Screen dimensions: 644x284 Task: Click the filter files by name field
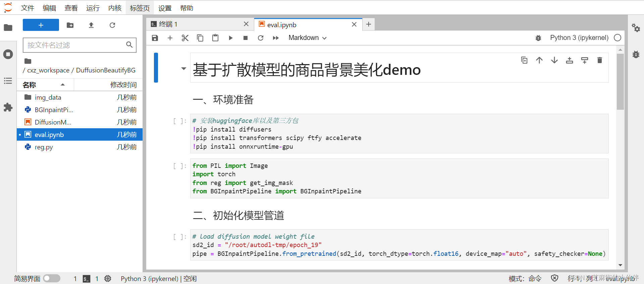pyautogui.click(x=79, y=45)
